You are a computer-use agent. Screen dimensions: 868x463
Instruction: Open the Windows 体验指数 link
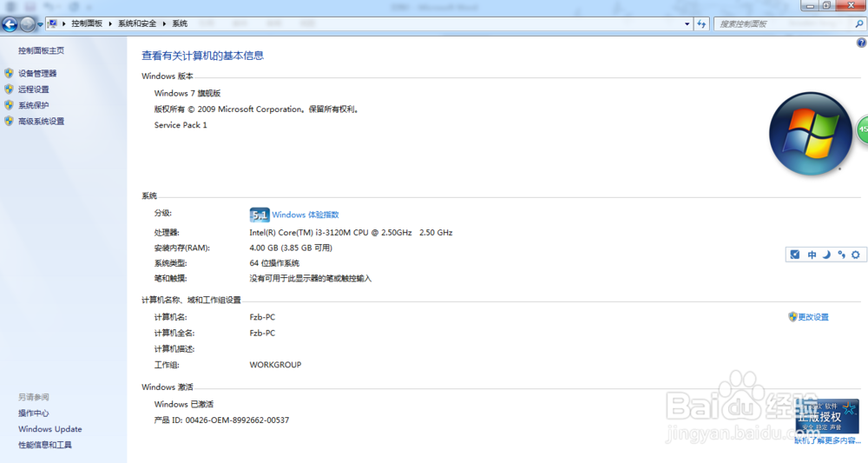[x=305, y=215]
